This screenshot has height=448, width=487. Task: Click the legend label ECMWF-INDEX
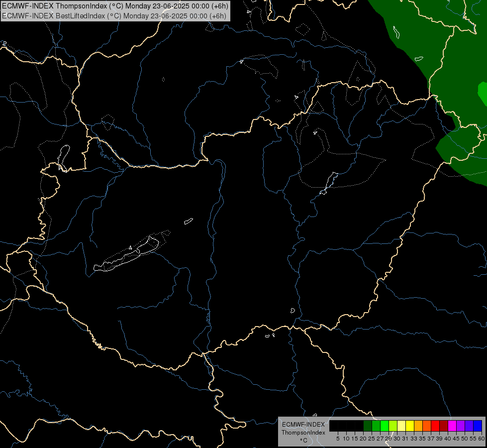(x=303, y=425)
